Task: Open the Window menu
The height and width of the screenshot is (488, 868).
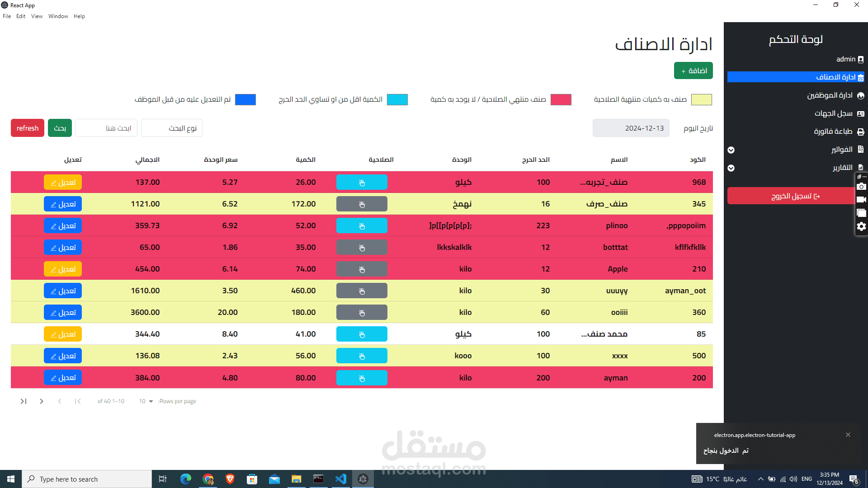Action: tap(58, 16)
